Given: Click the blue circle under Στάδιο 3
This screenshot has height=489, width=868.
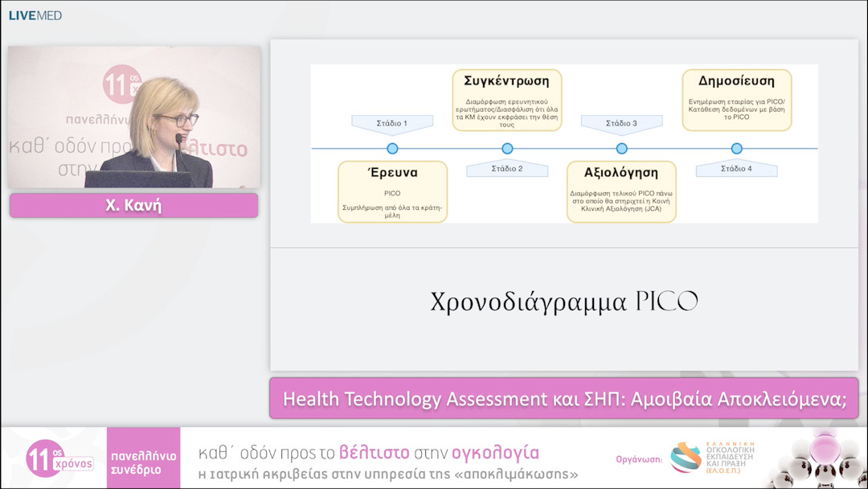Looking at the screenshot, I should click(620, 148).
